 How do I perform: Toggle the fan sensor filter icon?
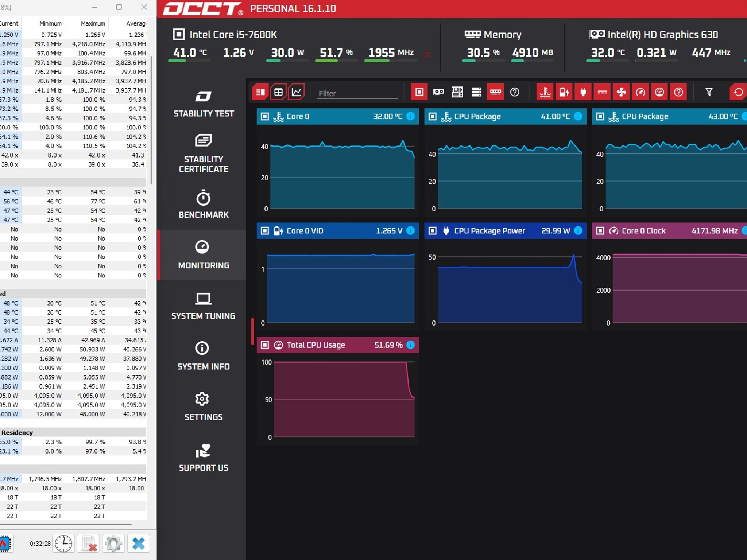(621, 92)
